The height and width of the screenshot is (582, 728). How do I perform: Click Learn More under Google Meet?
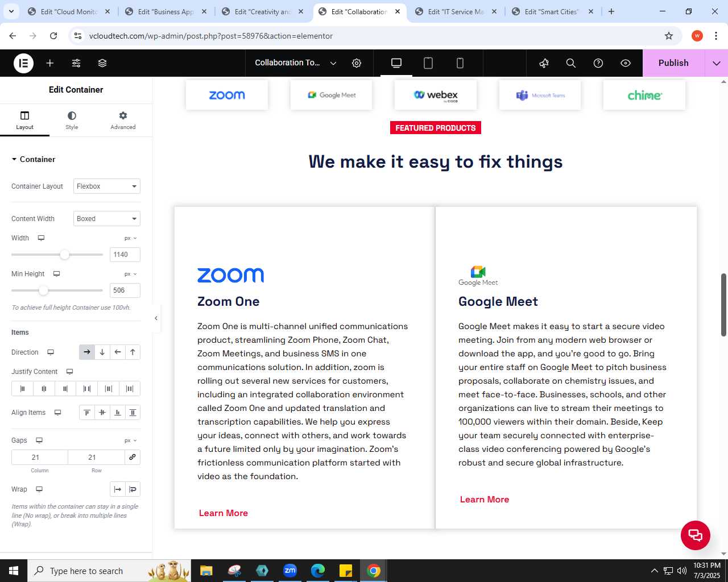click(x=485, y=500)
